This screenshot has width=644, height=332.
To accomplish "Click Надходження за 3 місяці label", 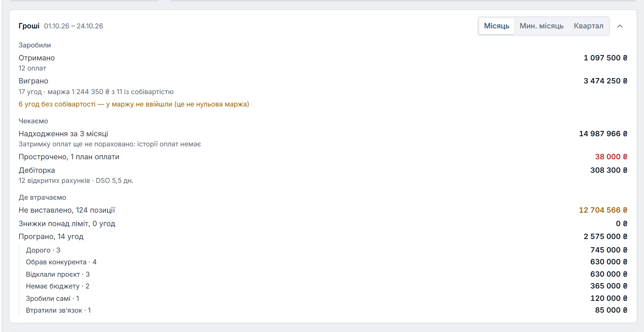I will click(63, 134).
